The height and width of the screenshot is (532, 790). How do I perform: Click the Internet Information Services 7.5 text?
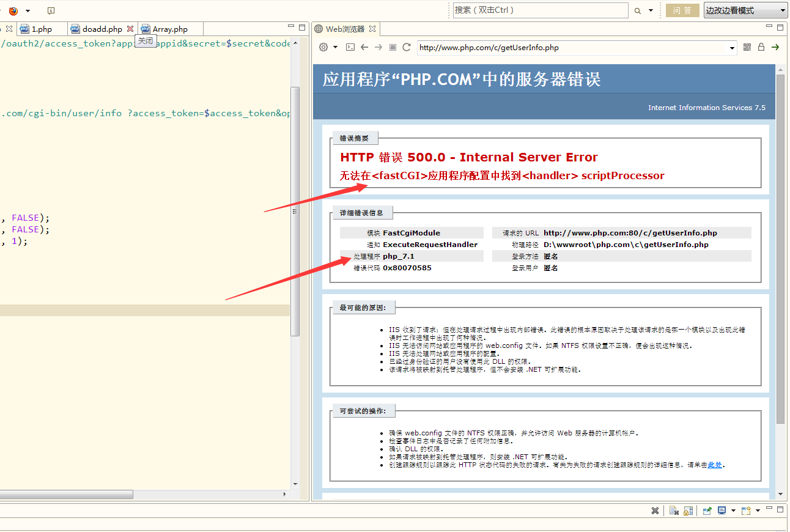click(707, 108)
